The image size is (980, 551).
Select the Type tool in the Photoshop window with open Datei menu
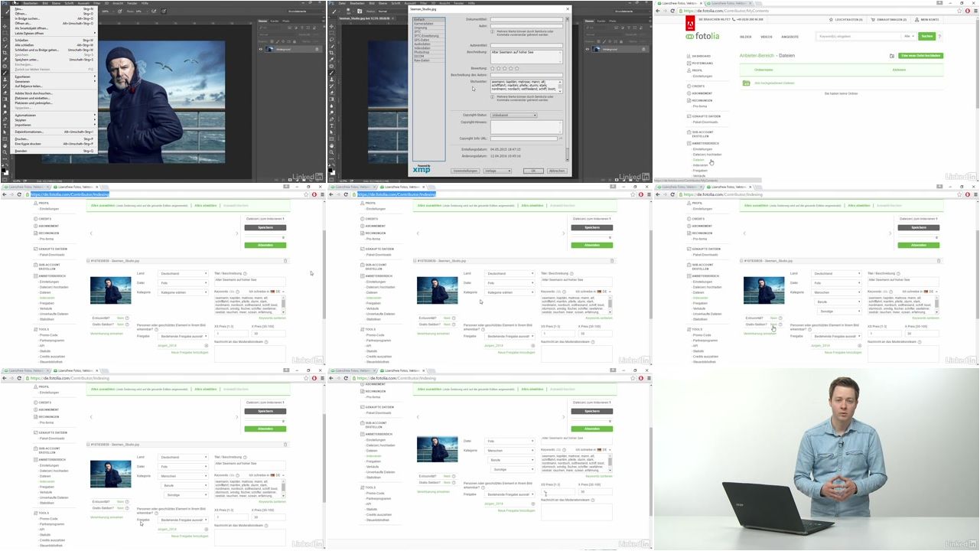(5, 126)
